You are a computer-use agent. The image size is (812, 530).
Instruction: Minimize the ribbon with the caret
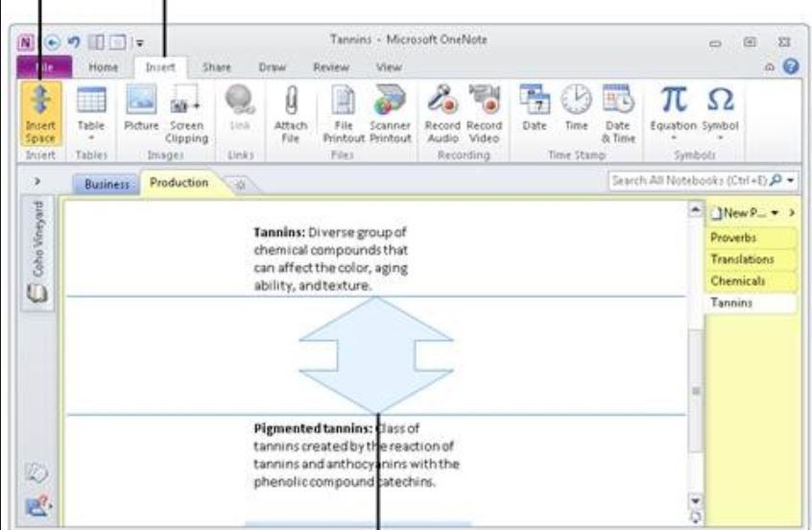coord(770,67)
